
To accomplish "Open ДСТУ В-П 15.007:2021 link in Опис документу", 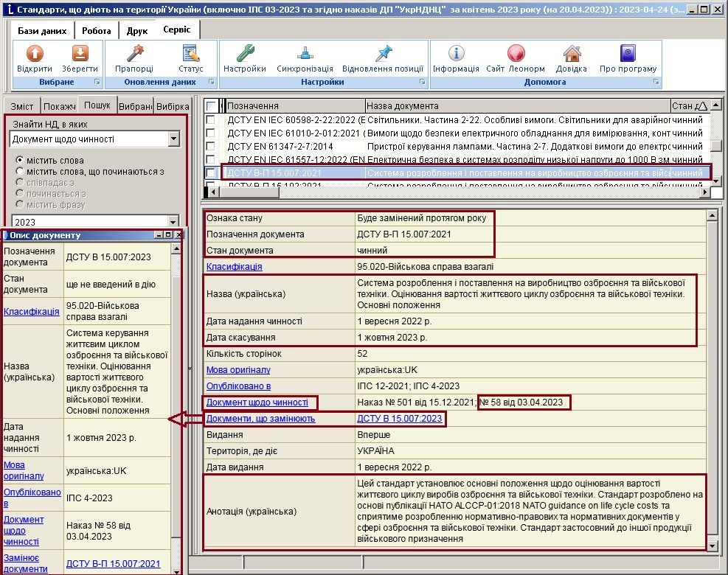I will click(x=114, y=563).
